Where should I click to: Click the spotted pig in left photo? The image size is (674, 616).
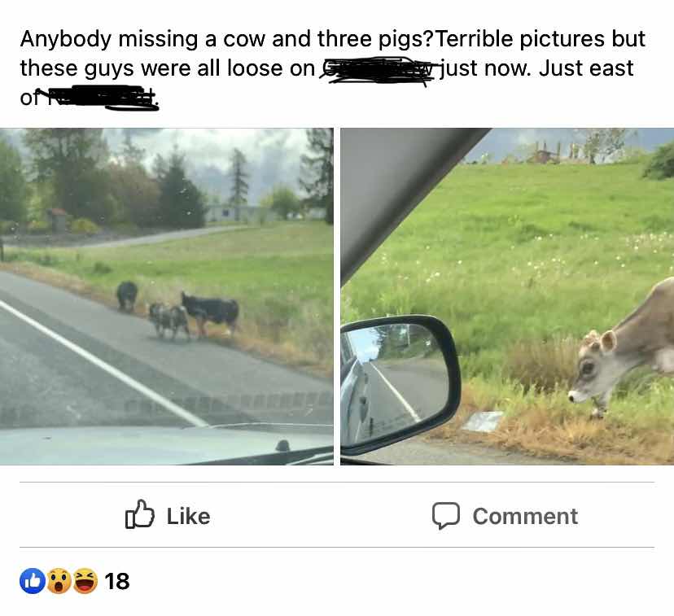168,320
